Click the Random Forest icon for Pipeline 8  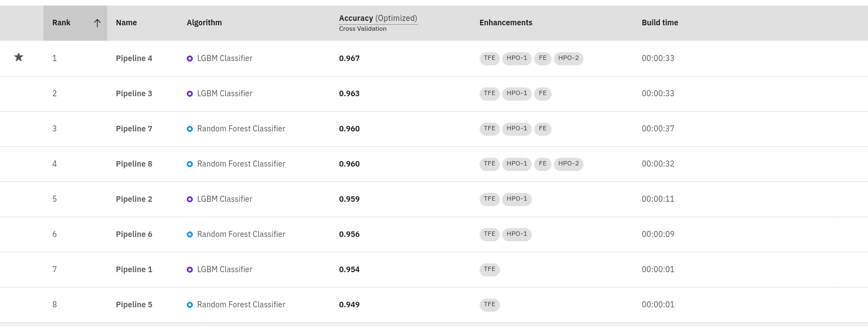(190, 164)
